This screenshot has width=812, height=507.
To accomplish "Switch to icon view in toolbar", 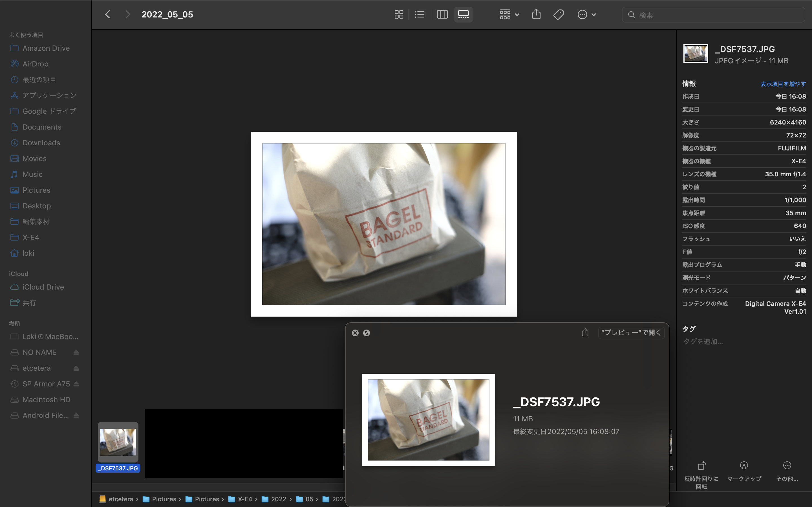I will pos(399,14).
